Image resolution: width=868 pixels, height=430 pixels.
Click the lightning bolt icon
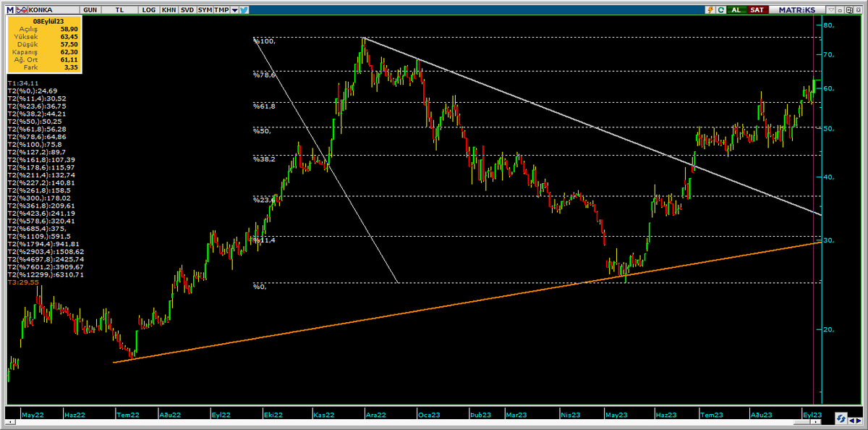pyautogui.click(x=711, y=10)
